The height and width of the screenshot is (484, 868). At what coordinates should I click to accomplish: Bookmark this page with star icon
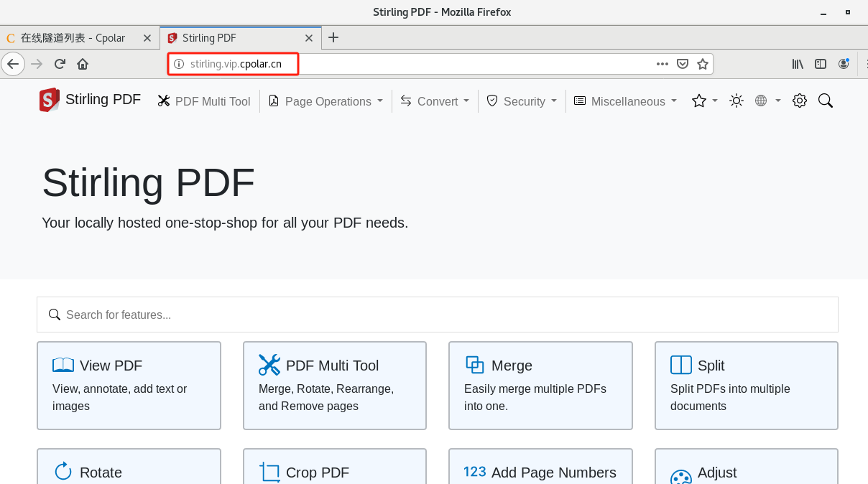pyautogui.click(x=703, y=64)
